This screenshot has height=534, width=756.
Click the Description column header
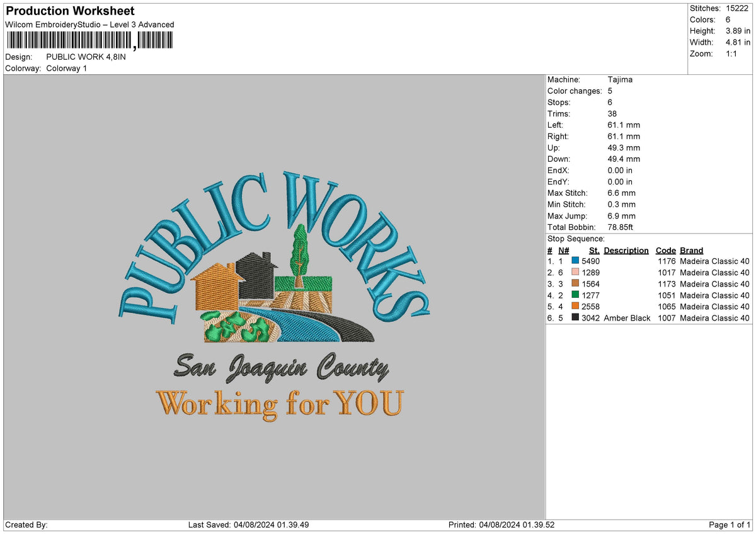[626, 250]
